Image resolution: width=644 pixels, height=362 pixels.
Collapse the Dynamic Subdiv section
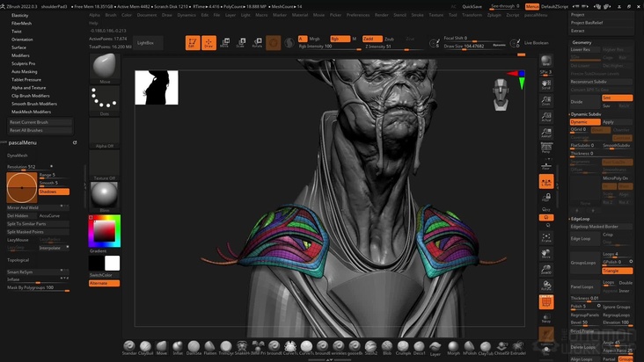click(586, 114)
